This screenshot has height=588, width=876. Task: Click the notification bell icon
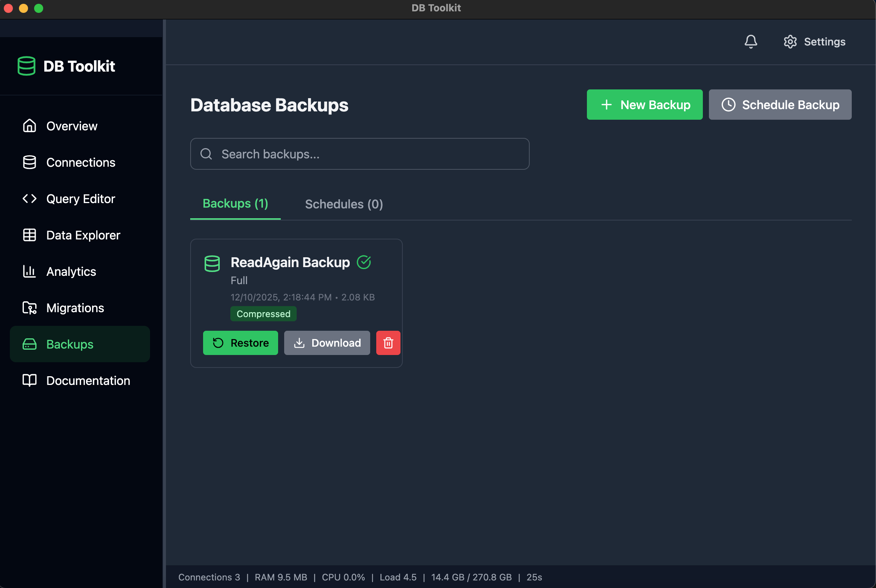(x=751, y=42)
